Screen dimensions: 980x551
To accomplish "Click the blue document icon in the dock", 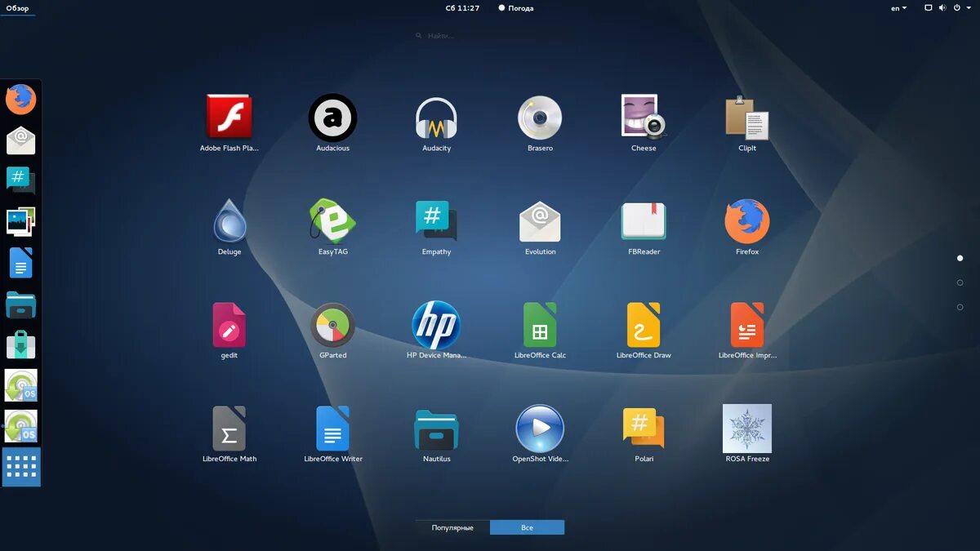I will point(21,263).
